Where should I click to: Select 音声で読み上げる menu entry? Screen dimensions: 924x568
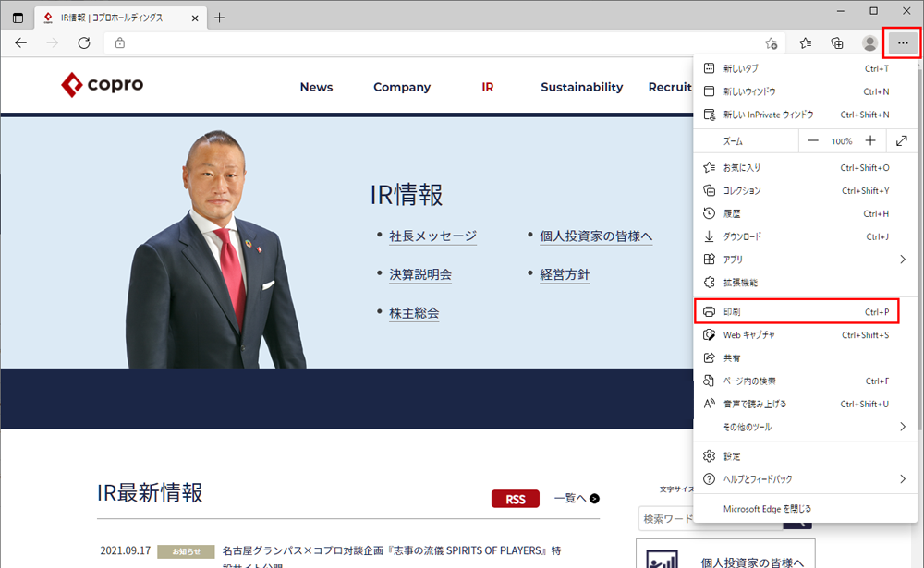click(805, 404)
